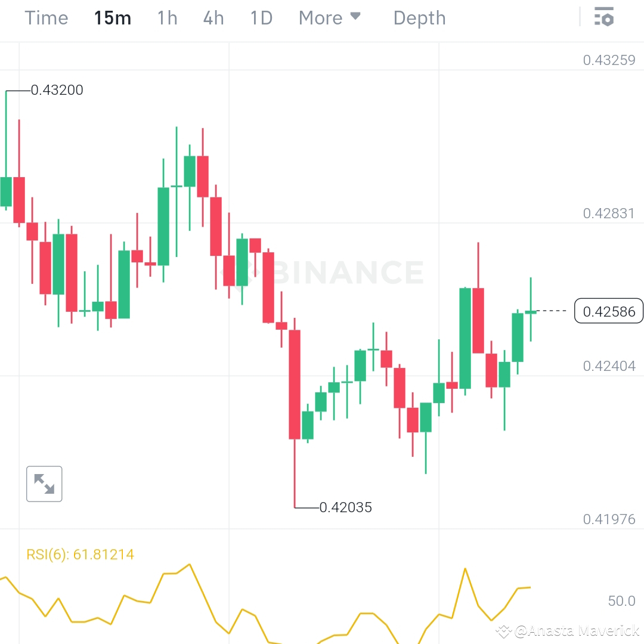Select the Time line chart view
Viewport: 644px width, 644px height.
click(x=46, y=18)
